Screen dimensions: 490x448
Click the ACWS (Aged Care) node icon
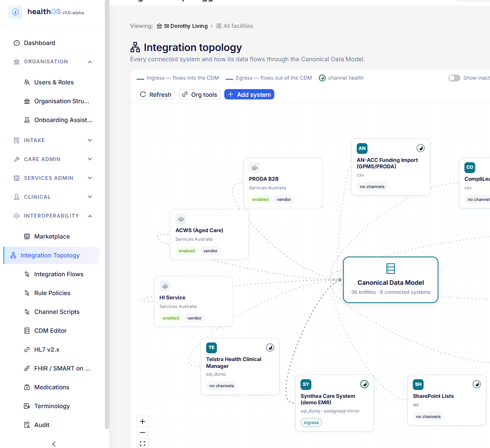pyautogui.click(x=181, y=219)
